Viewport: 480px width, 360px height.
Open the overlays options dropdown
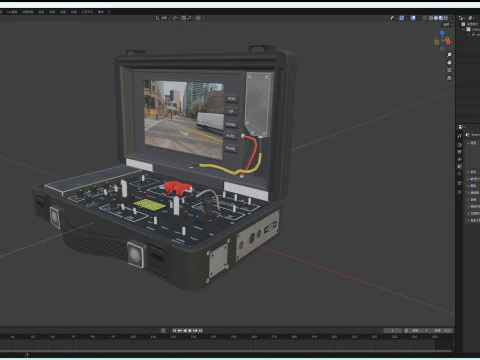tap(418, 18)
